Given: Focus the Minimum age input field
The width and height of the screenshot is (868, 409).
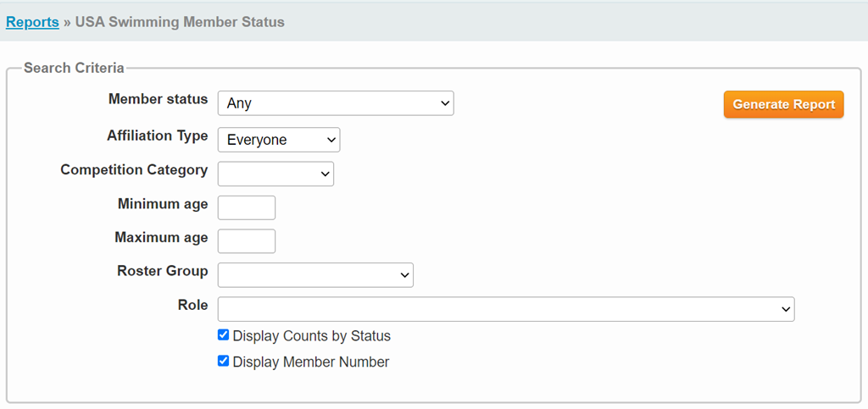Looking at the screenshot, I should click(247, 207).
